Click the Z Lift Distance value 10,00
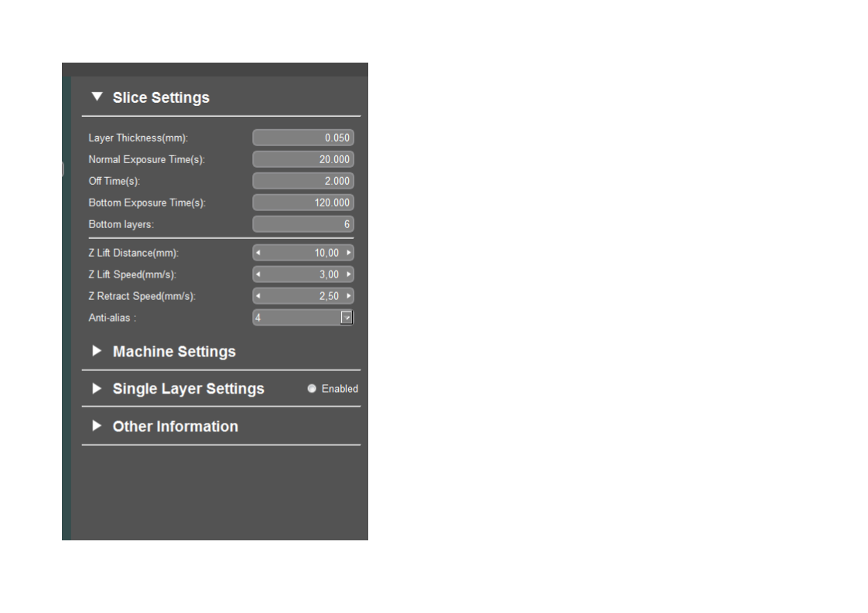This screenshot has height=613, width=868. [326, 253]
